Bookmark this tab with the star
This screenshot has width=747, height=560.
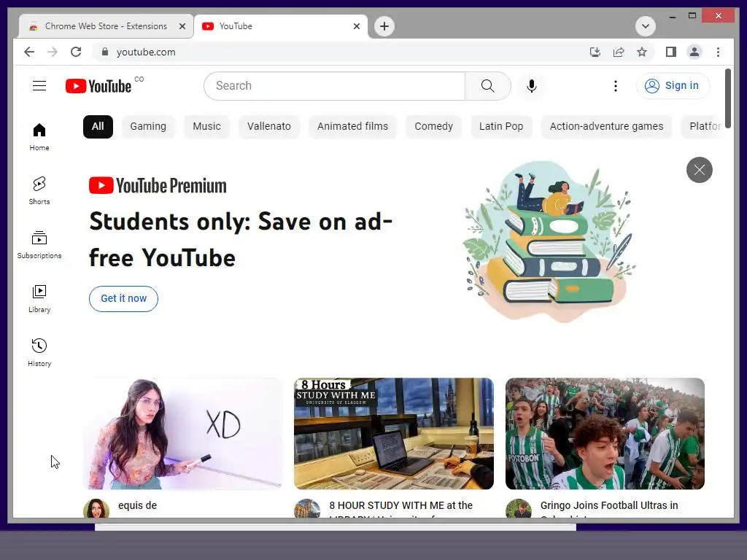[642, 52]
